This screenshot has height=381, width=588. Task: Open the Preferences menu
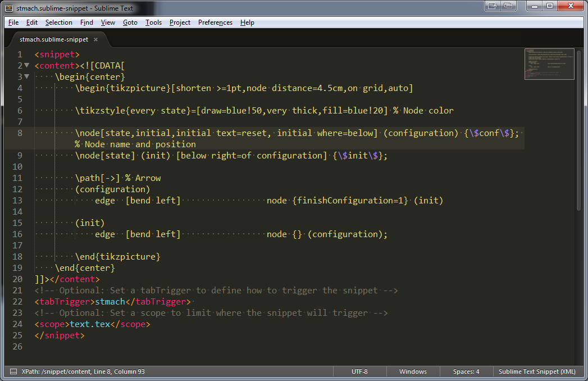pyautogui.click(x=215, y=22)
